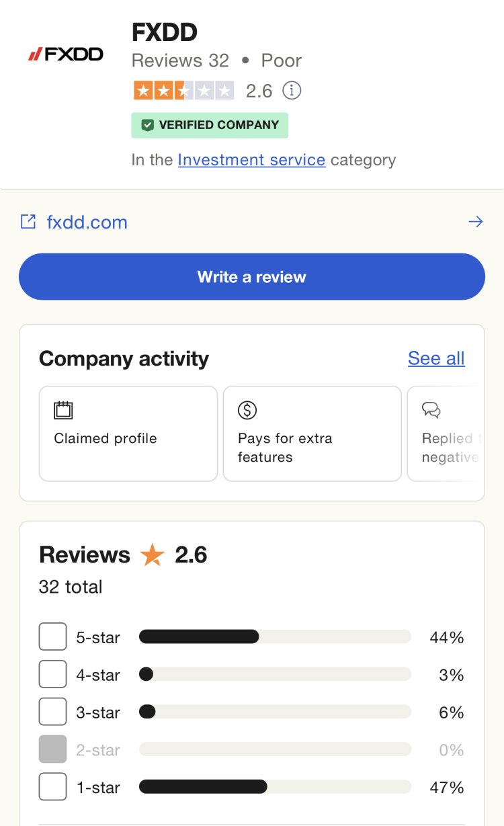504x826 pixels.
Task: Open See all company activity
Action: pos(436,359)
